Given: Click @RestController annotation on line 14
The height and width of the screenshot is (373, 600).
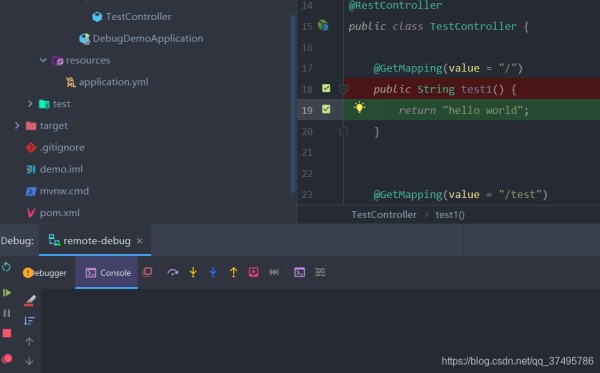Looking at the screenshot, I should pos(395,5).
